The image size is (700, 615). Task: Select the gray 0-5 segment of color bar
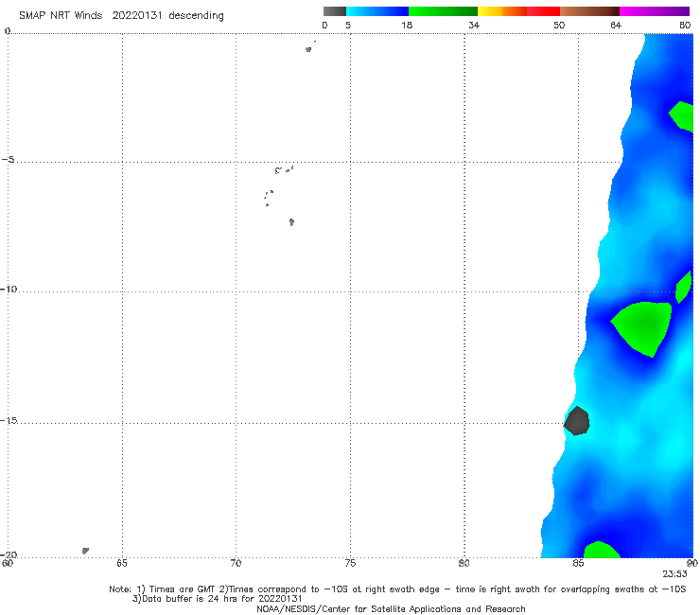(x=335, y=11)
